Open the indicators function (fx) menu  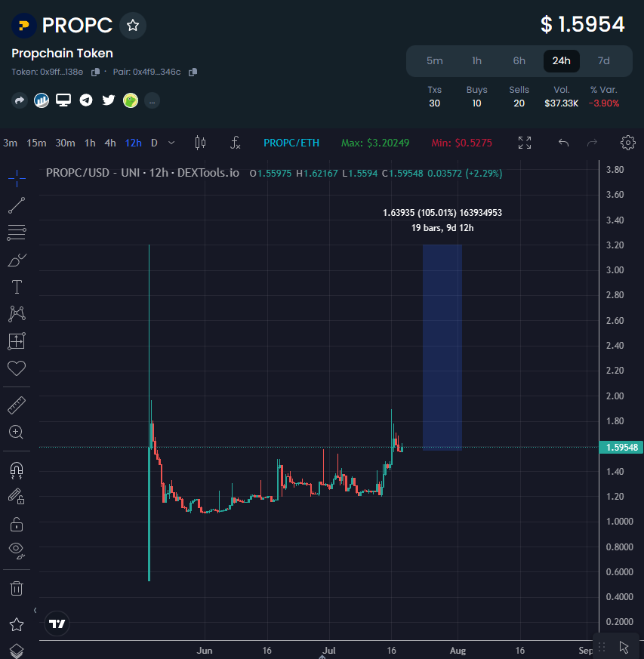click(x=235, y=143)
